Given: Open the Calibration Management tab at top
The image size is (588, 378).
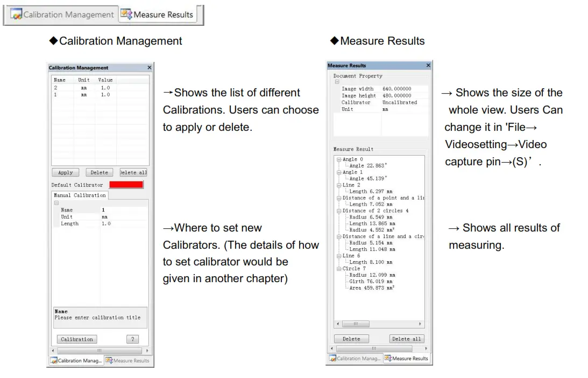Looking at the screenshot, I should point(62,15).
